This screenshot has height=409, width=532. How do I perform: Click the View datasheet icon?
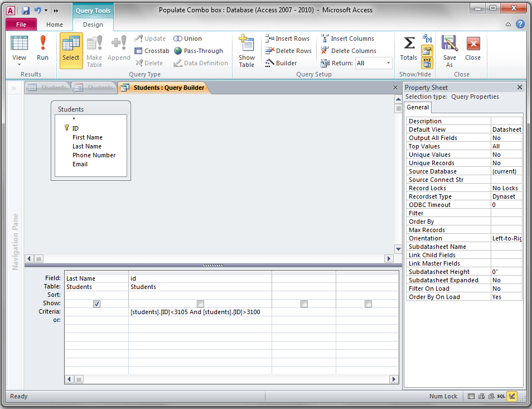point(20,44)
